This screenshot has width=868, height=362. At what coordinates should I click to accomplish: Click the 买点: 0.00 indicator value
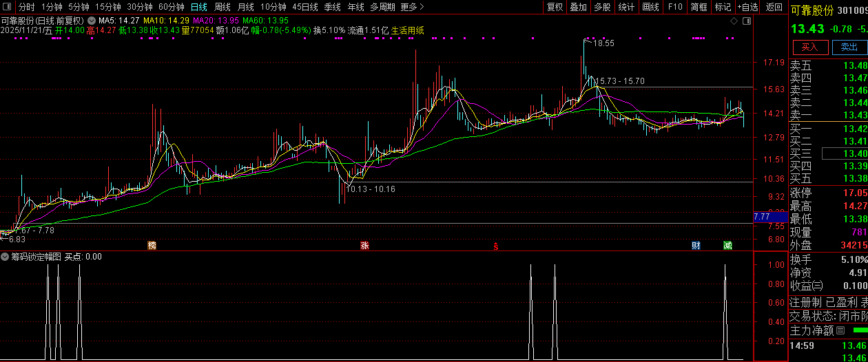83,257
